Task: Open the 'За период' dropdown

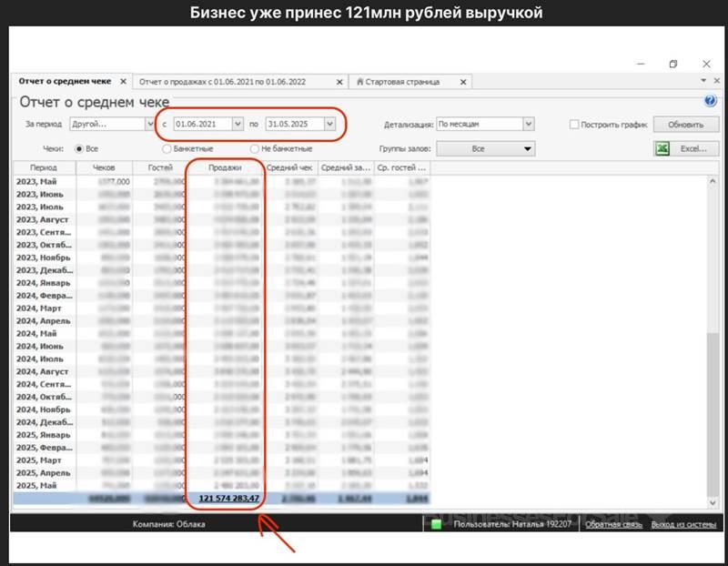Action: point(149,124)
